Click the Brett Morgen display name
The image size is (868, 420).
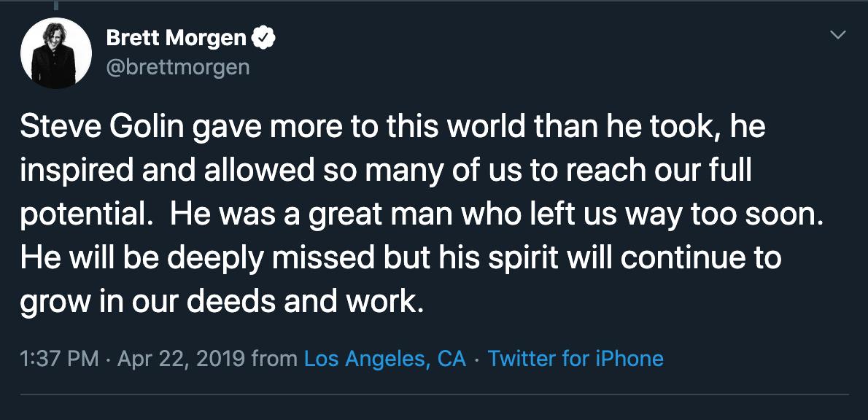(x=176, y=38)
